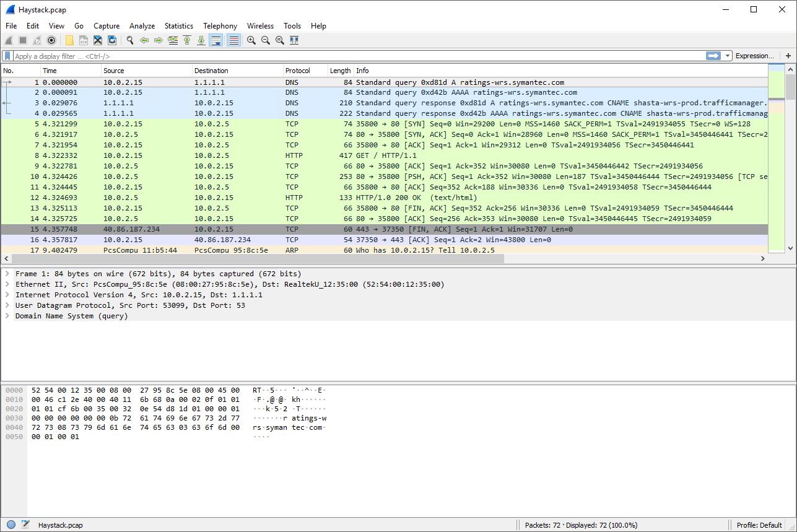The height and width of the screenshot is (532, 797).
Task: Select packet 12 HTTP/1.0 200 OK
Action: click(x=384, y=198)
